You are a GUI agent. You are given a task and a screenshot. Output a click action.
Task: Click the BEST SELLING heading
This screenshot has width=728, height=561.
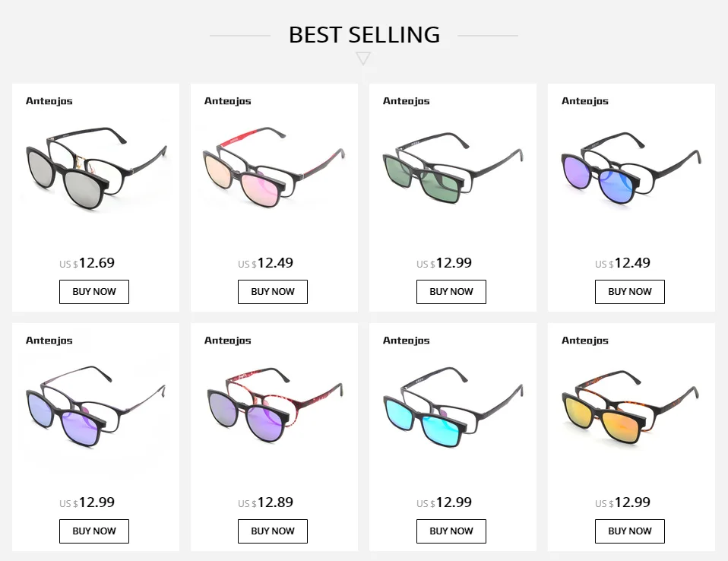tap(364, 34)
